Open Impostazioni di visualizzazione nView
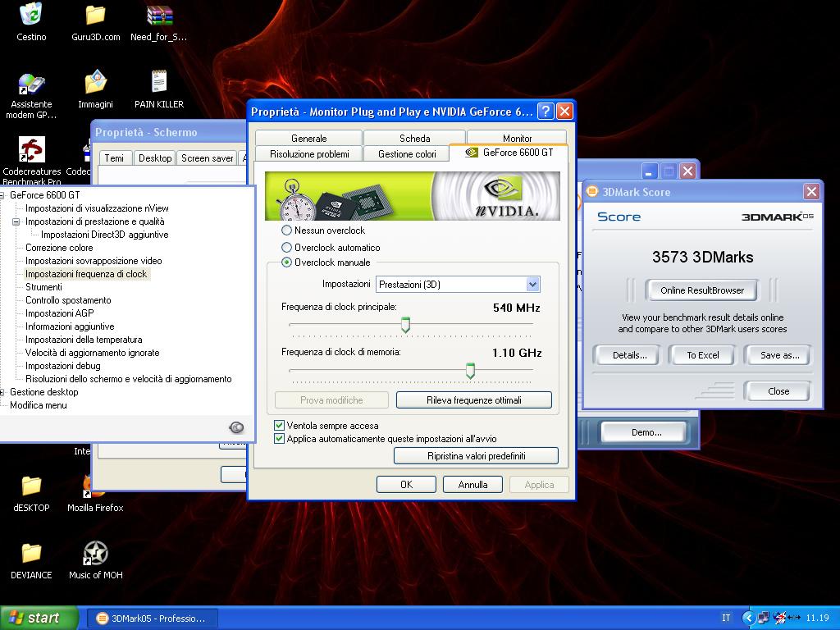The width and height of the screenshot is (840, 630). tap(97, 208)
